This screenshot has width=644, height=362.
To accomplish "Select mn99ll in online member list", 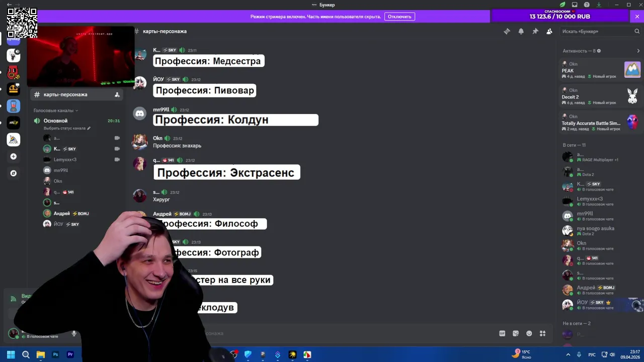I will point(600,216).
